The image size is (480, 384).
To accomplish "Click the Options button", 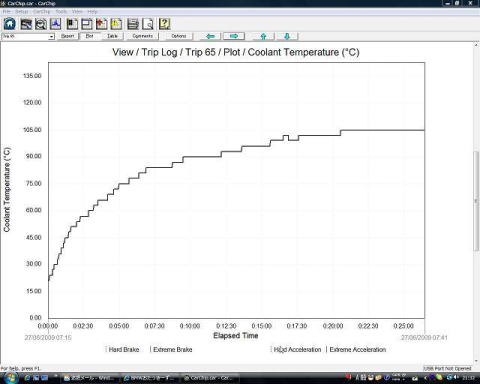I will 179,36.
